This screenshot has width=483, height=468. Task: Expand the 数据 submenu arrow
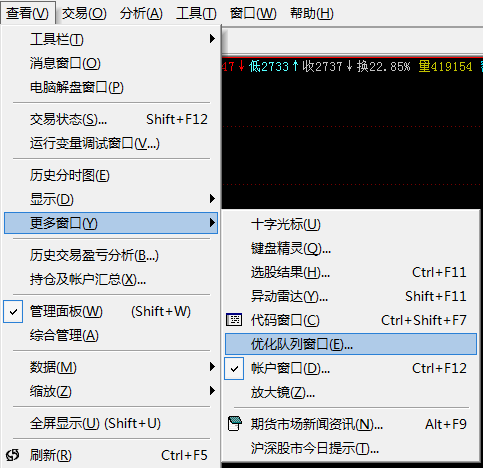[x=212, y=367]
